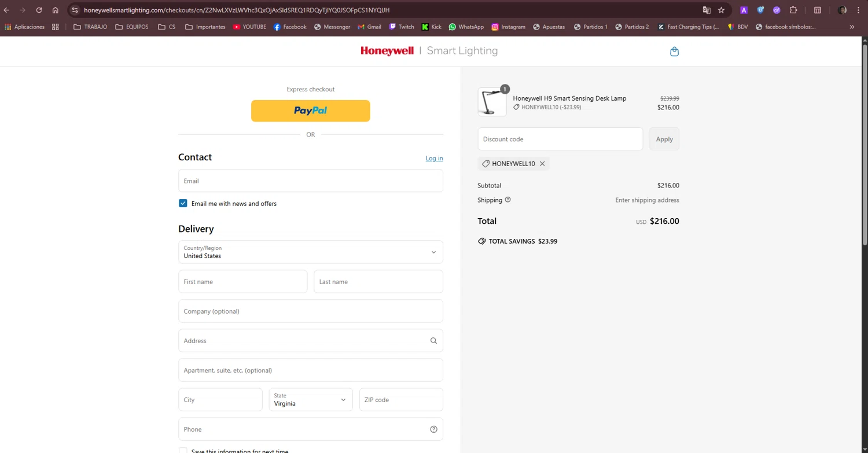Pay with the PayPal express checkout button
Viewport: 868px width, 453px height.
point(311,111)
